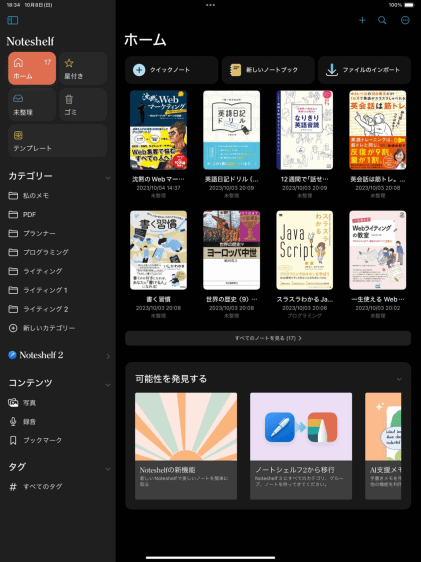Viewport: 421px width, 562px height.
Task: Open the partially visible AI支援 card
Action: pyautogui.click(x=383, y=446)
